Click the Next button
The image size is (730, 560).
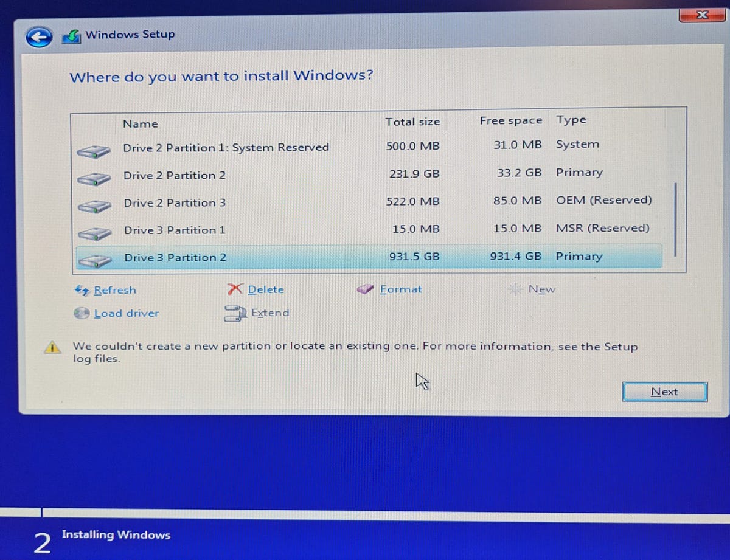click(x=664, y=392)
